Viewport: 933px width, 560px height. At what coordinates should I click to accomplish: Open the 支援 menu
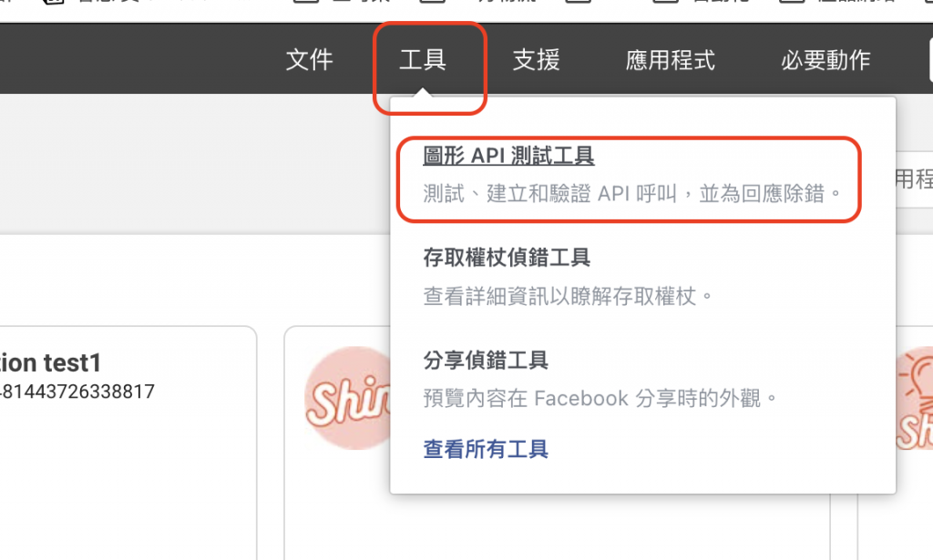click(536, 60)
